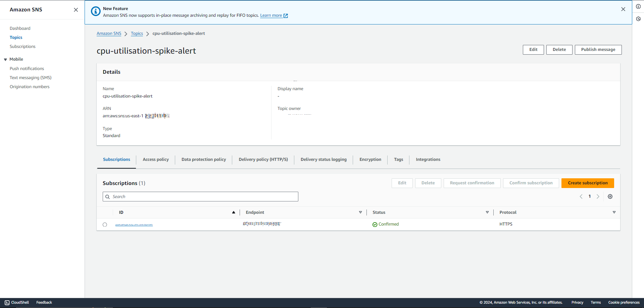Image resolution: width=644 pixels, height=308 pixels.
Task: Open the Data protection policy tab
Action: point(204,160)
